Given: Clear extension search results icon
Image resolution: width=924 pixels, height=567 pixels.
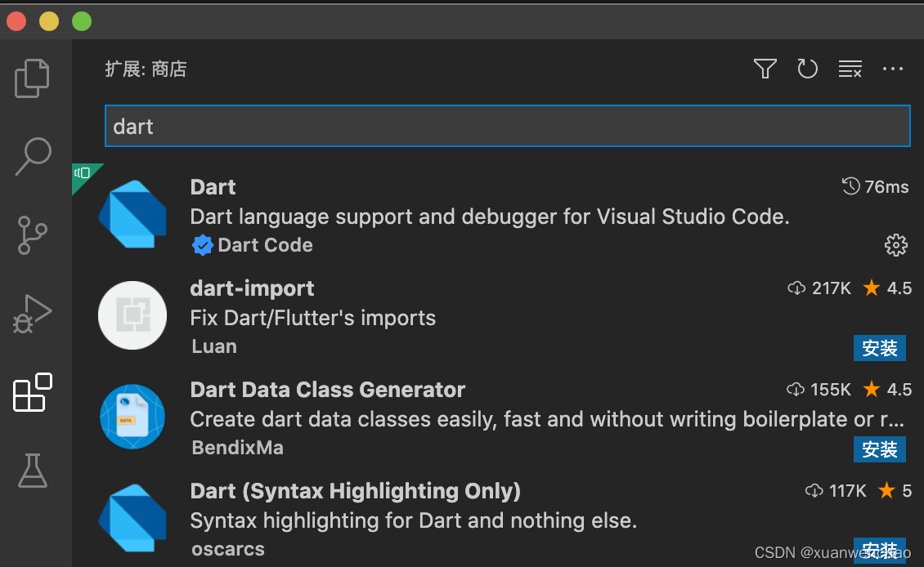Looking at the screenshot, I should pos(850,69).
